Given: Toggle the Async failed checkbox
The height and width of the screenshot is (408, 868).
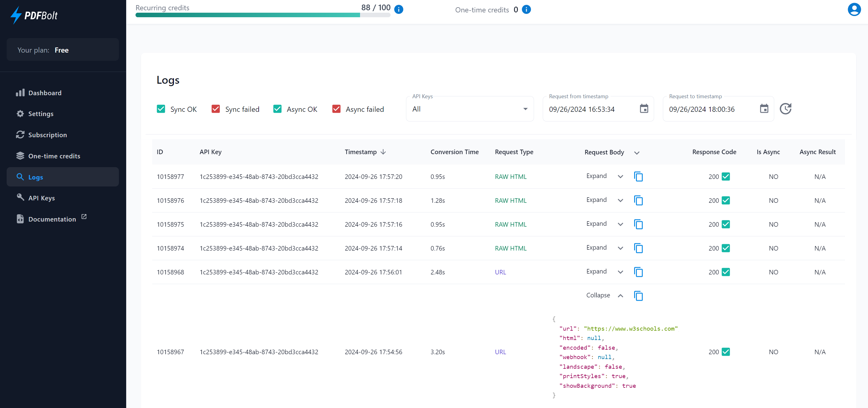Looking at the screenshot, I should 336,109.
